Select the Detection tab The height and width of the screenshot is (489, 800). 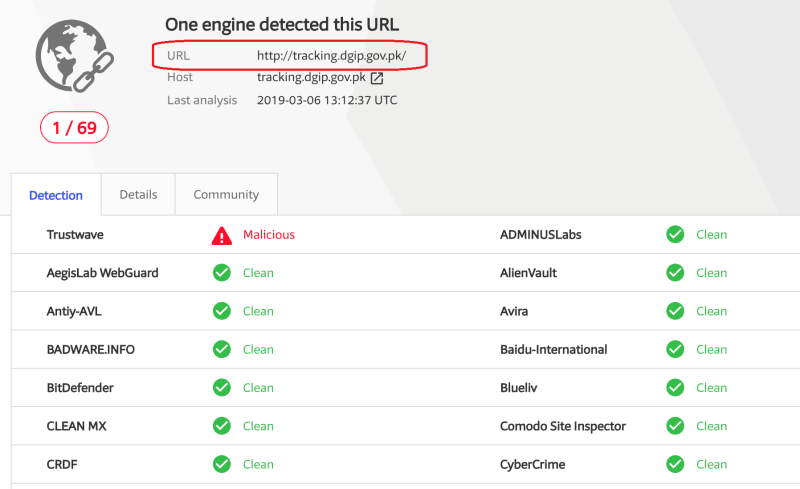pos(56,196)
